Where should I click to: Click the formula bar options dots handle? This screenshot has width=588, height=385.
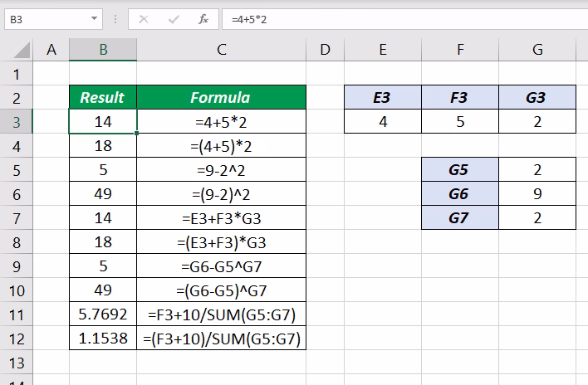click(x=115, y=19)
